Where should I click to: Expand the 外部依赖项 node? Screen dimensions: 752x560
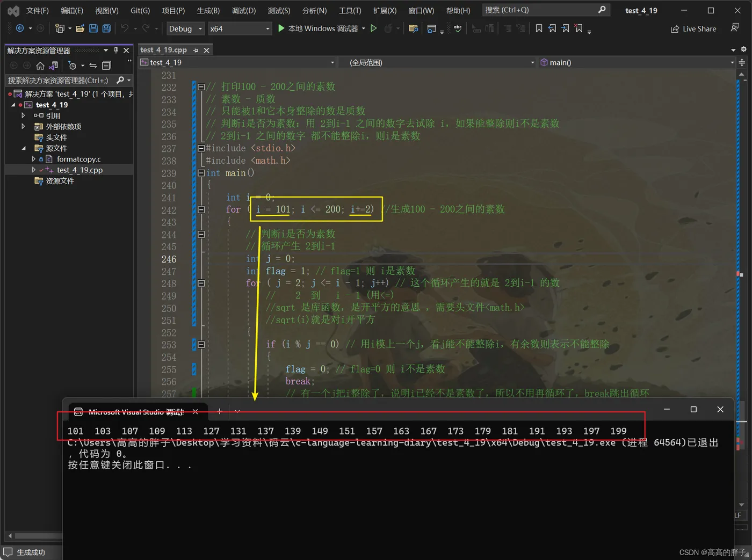coord(23,126)
